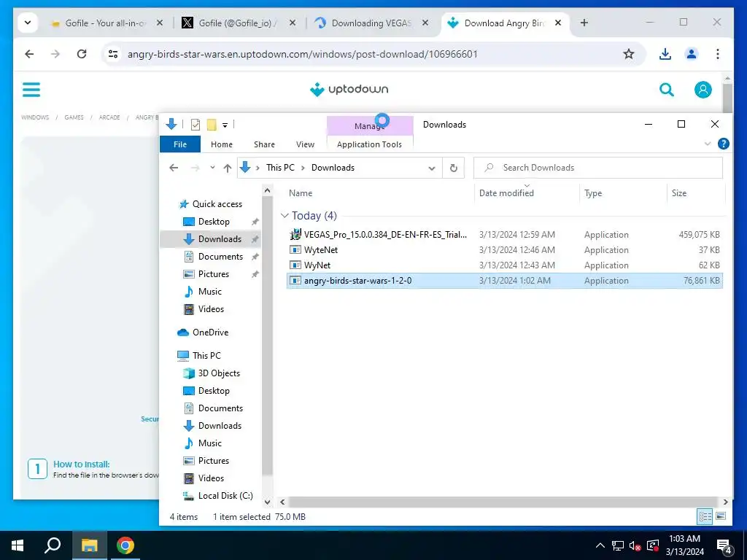747x560 pixels.
Task: Open Explorer help question mark
Action: (723, 144)
